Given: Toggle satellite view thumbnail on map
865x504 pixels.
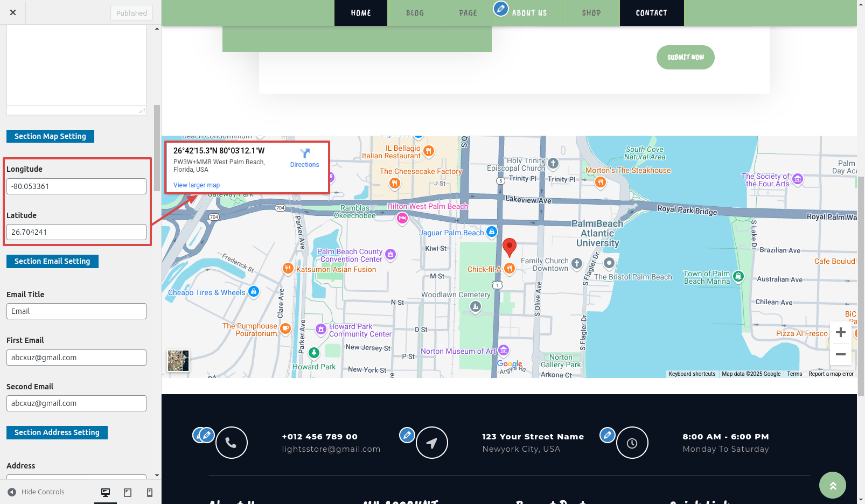Looking at the screenshot, I should point(178,361).
